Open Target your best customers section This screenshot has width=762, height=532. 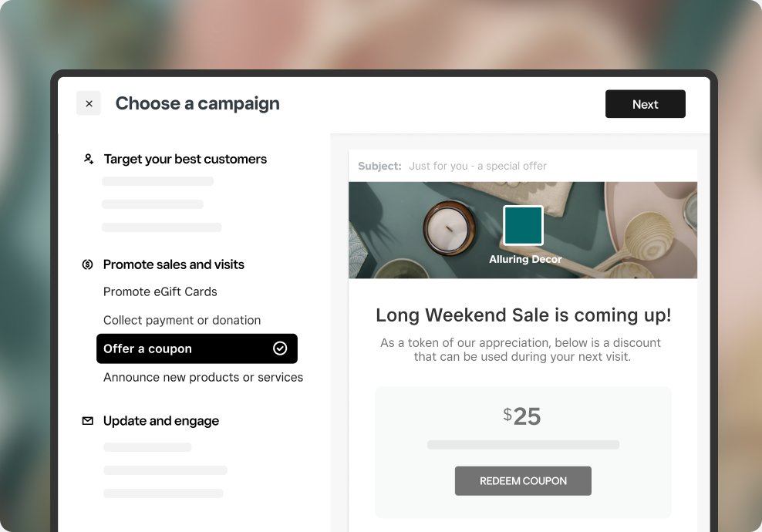185,159
